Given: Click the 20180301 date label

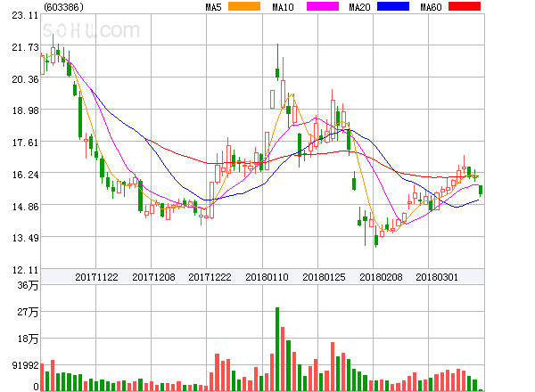Looking at the screenshot, I should [437, 277].
